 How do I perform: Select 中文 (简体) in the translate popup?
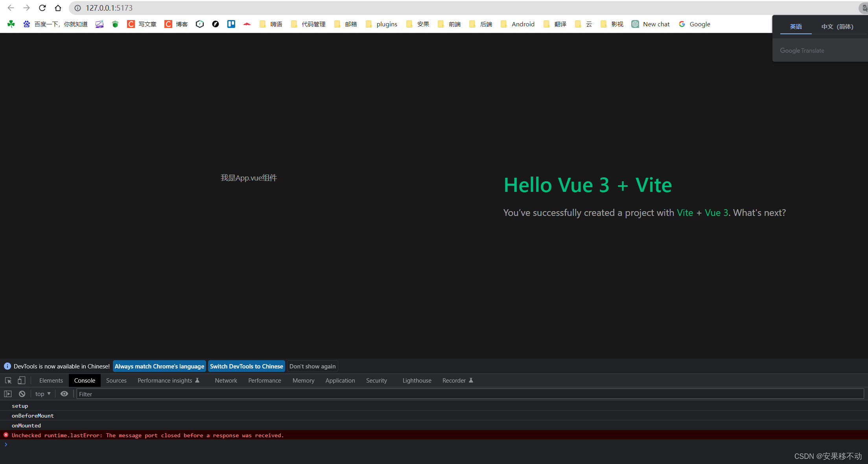(x=837, y=26)
